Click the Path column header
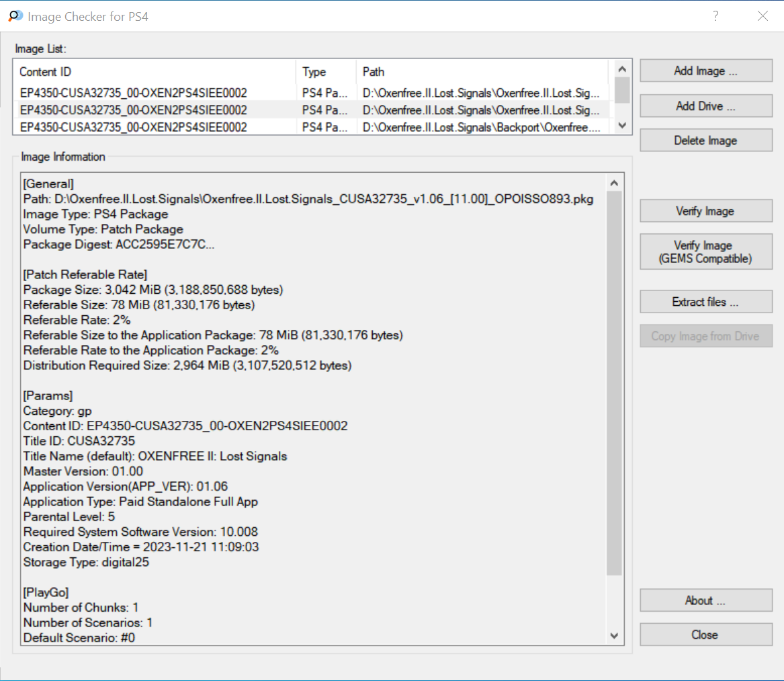 pyautogui.click(x=482, y=71)
